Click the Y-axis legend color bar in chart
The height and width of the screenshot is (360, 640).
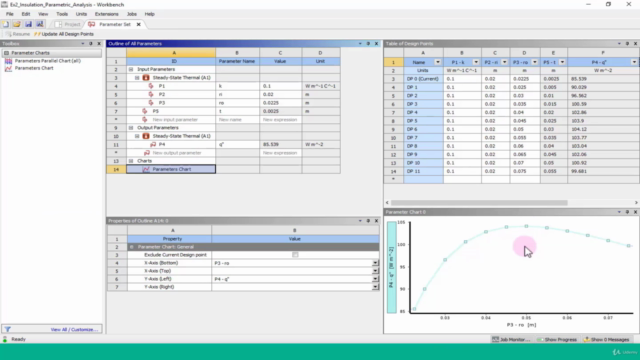[391, 267]
